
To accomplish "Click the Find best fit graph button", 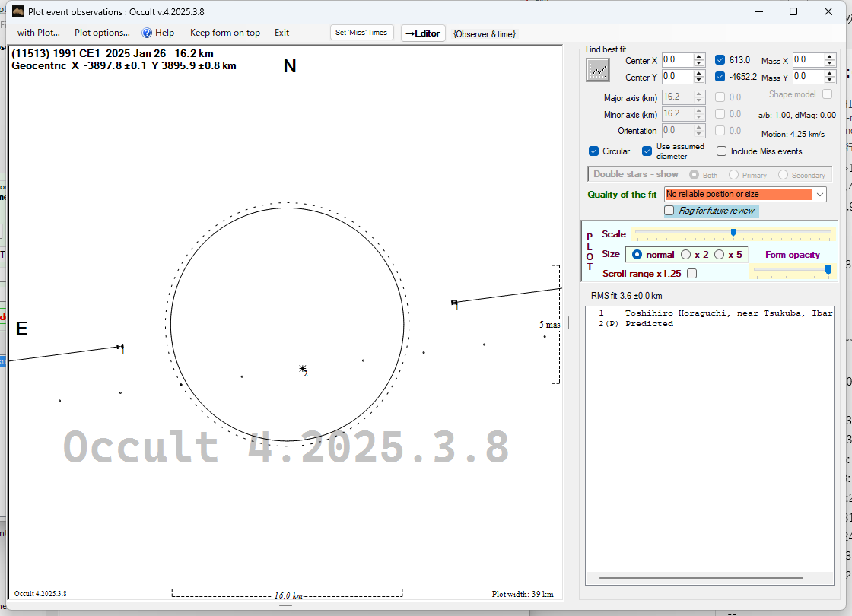I will pos(598,69).
